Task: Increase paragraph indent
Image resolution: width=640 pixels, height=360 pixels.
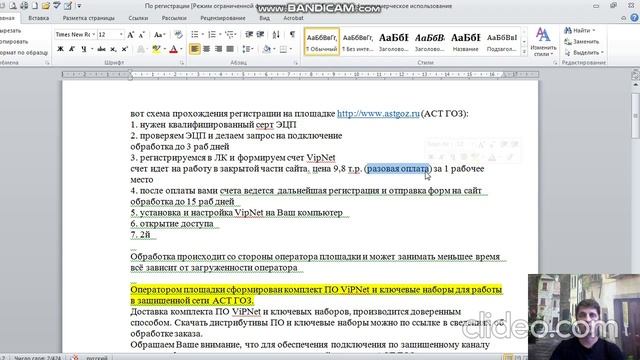Action: (x=260, y=35)
